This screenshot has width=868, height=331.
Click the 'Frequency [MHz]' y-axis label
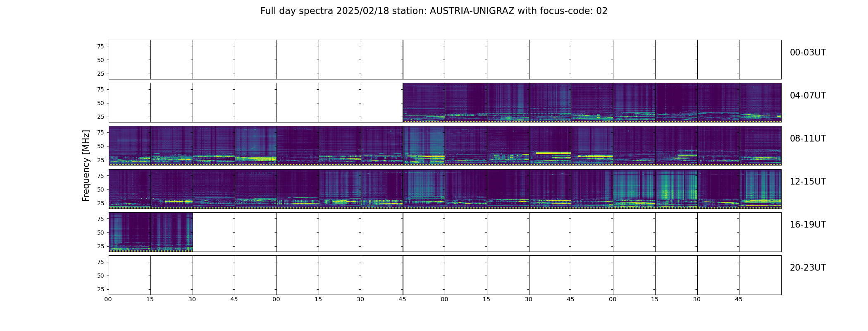point(86,166)
